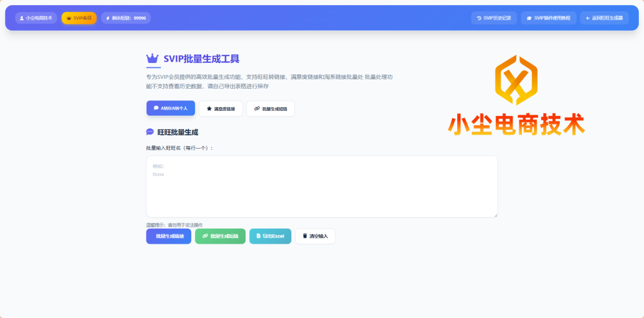Click the 批量输入旺旺名 field label
This screenshot has height=318, width=644.
coord(179,148)
